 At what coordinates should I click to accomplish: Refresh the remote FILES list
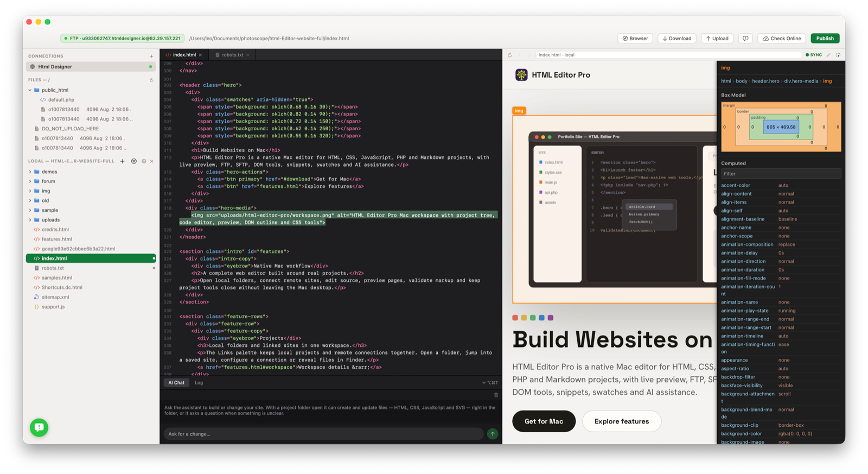[151, 80]
